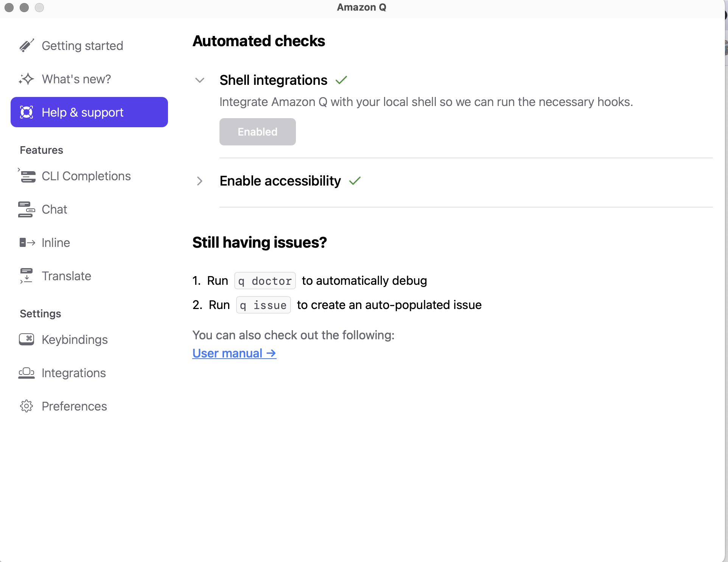This screenshot has width=728, height=562.
Task: Click the Enable accessibility heading
Action: coord(280,181)
